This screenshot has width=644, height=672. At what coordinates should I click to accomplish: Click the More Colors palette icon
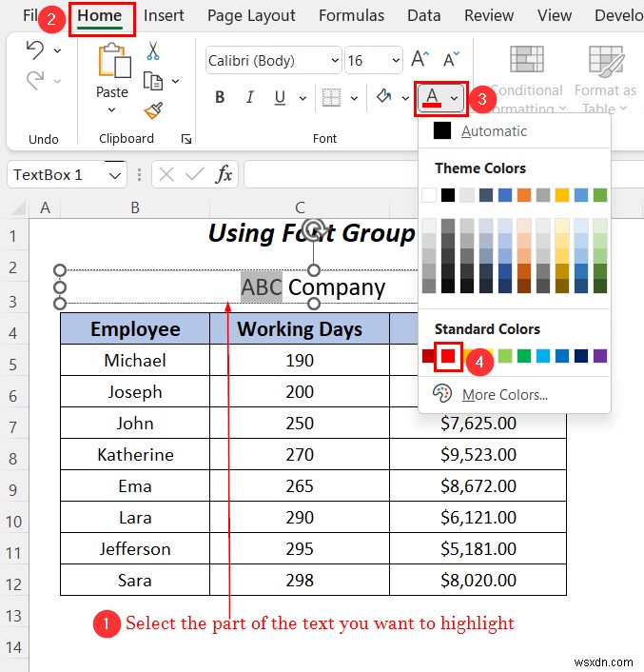(442, 393)
